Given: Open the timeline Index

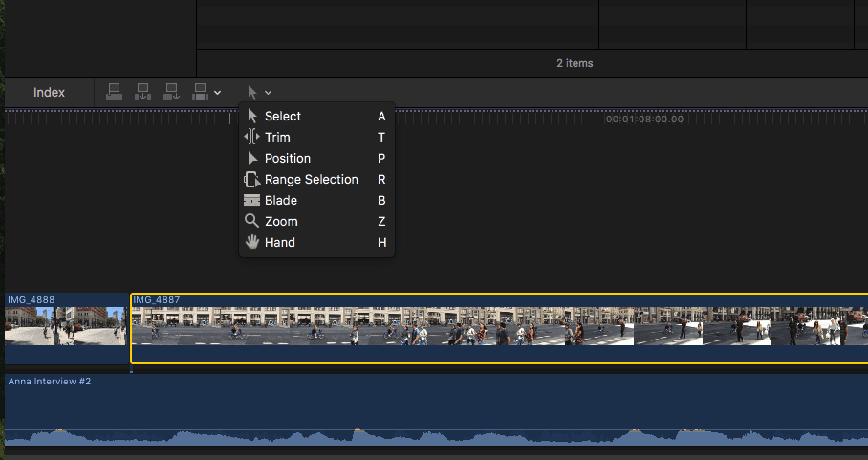Looking at the screenshot, I should point(49,93).
